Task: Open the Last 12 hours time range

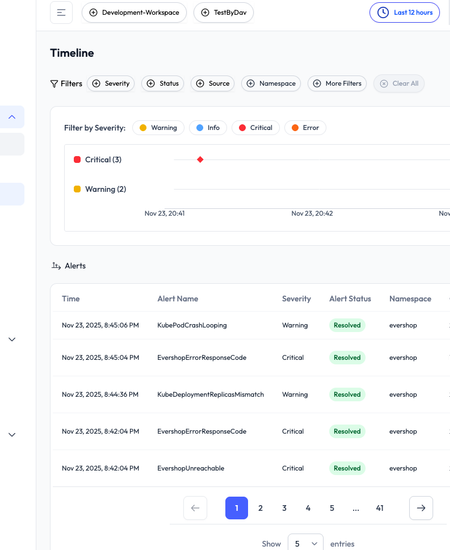Action: point(404,13)
